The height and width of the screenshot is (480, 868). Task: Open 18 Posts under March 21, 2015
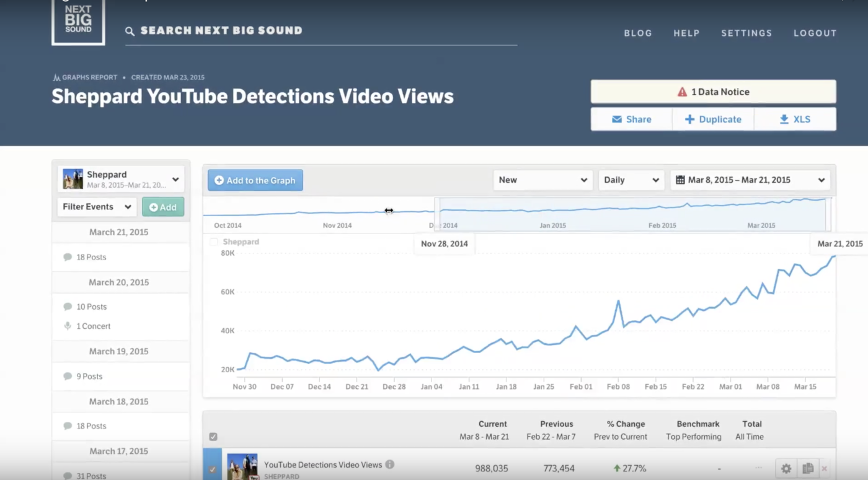point(91,257)
